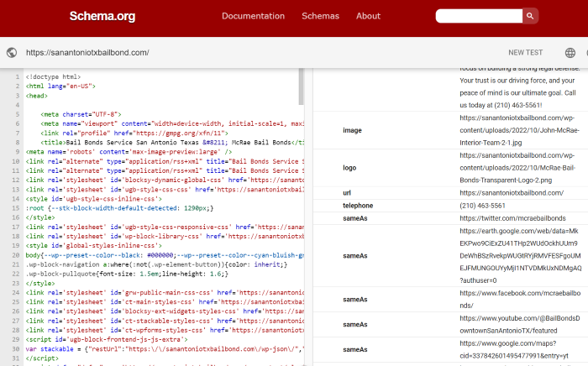Click the :root style rule on line 15
The image size is (588, 366).
[119, 208]
